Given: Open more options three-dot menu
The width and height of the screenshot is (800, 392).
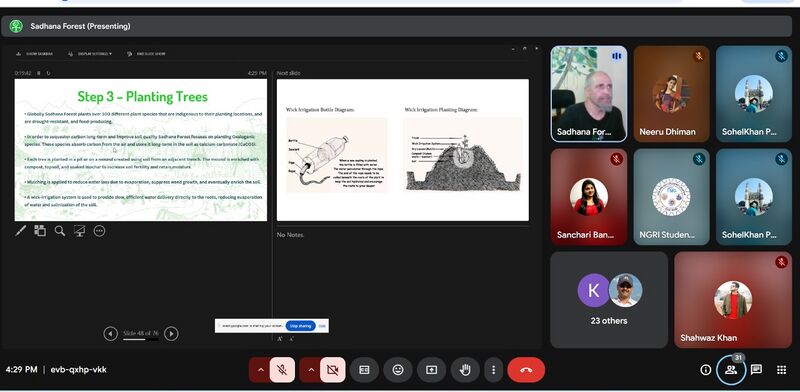Looking at the screenshot, I should (x=493, y=370).
